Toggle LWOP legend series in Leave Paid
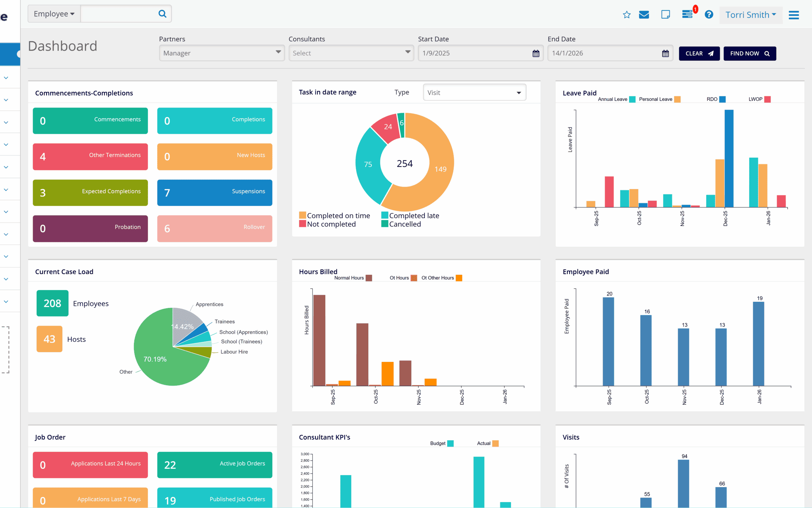 coord(768,99)
